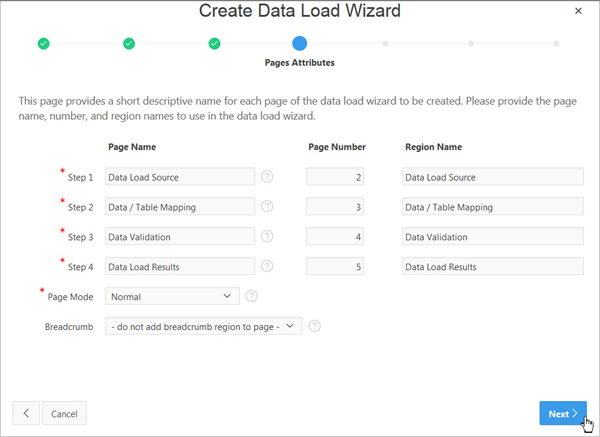Click Step 1 Region Name field
Viewport: 600px width, 437px height.
pyautogui.click(x=492, y=177)
